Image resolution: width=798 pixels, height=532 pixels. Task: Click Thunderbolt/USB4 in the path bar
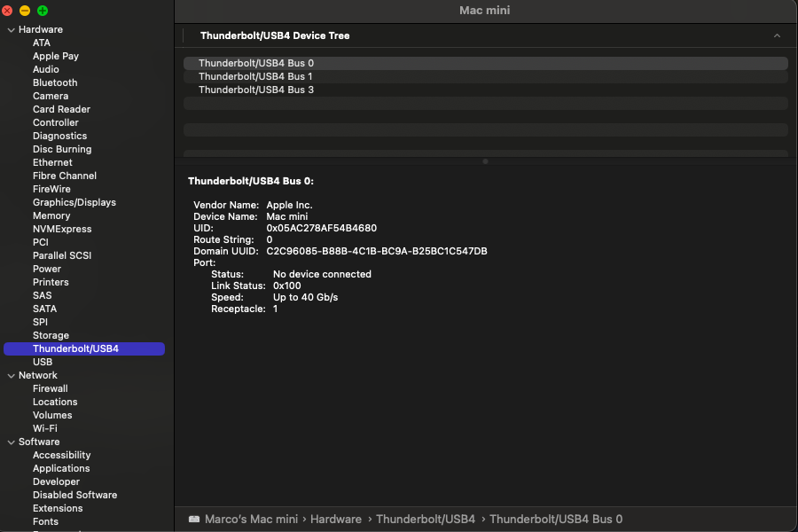pos(426,520)
